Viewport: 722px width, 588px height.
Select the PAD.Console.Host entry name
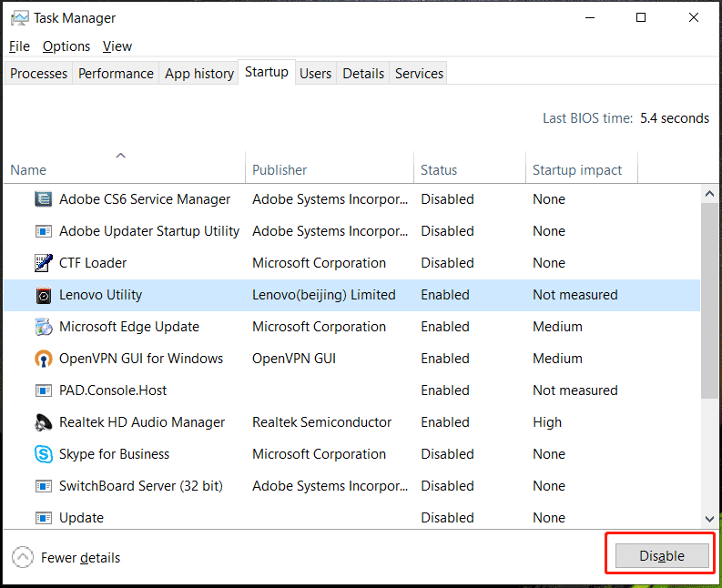[113, 390]
